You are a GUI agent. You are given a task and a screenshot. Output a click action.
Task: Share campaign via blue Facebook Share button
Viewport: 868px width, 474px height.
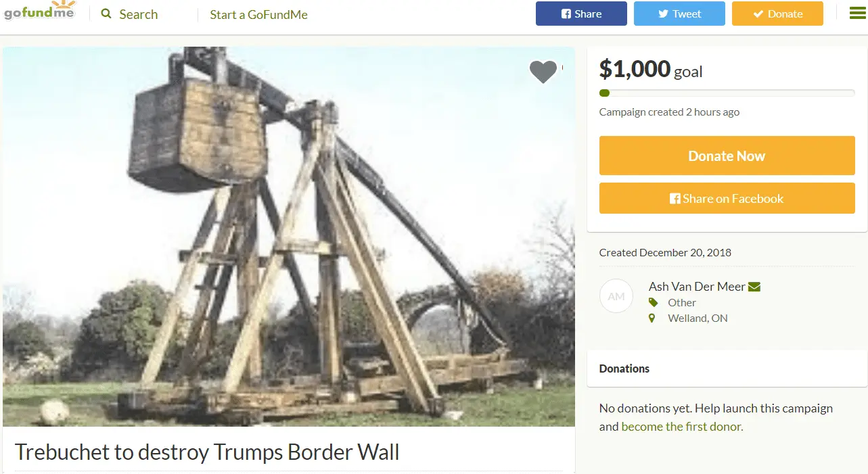[x=581, y=14]
